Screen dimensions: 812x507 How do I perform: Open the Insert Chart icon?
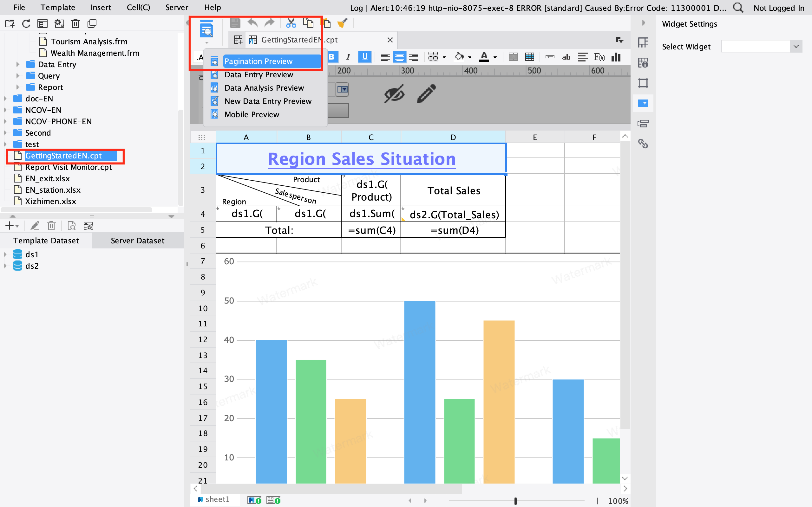click(x=616, y=57)
